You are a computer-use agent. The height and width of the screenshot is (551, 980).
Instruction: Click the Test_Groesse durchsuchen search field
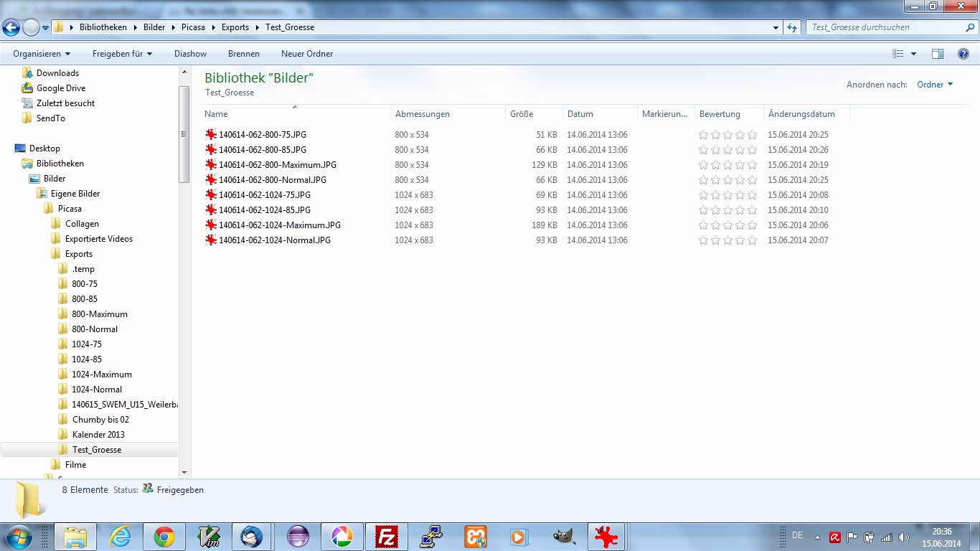coord(885,27)
